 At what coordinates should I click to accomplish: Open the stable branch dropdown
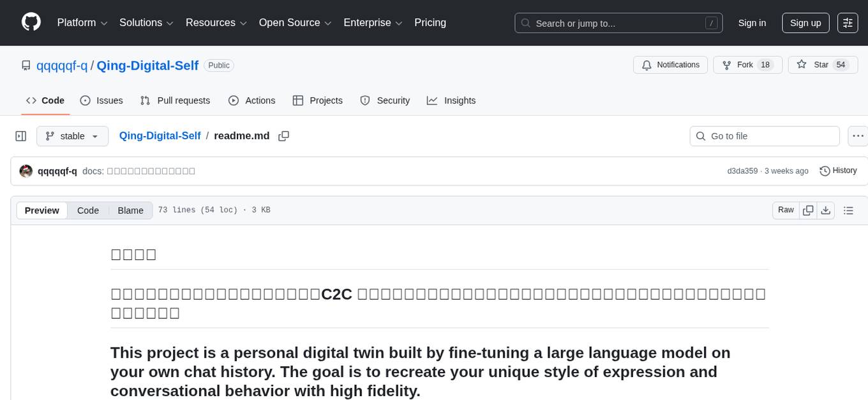[72, 136]
